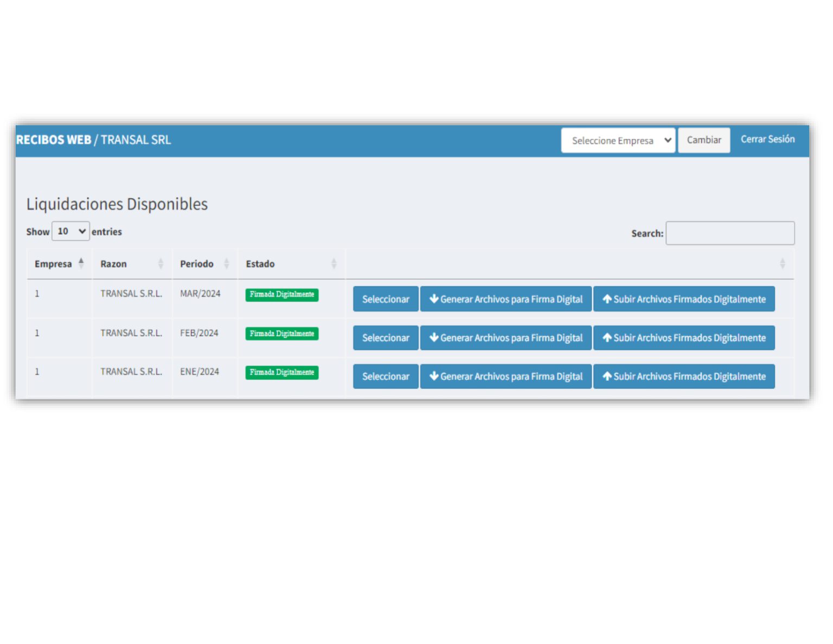Click the download arrow icon in ENE/2024 row
Image resolution: width=833 pixels, height=644 pixels.
(434, 376)
